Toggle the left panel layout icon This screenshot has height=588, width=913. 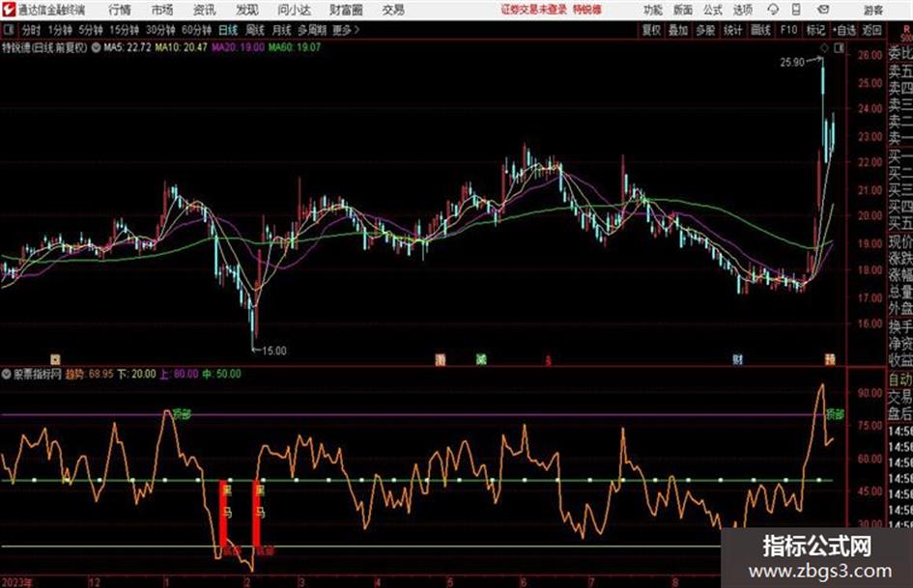click(x=9, y=30)
